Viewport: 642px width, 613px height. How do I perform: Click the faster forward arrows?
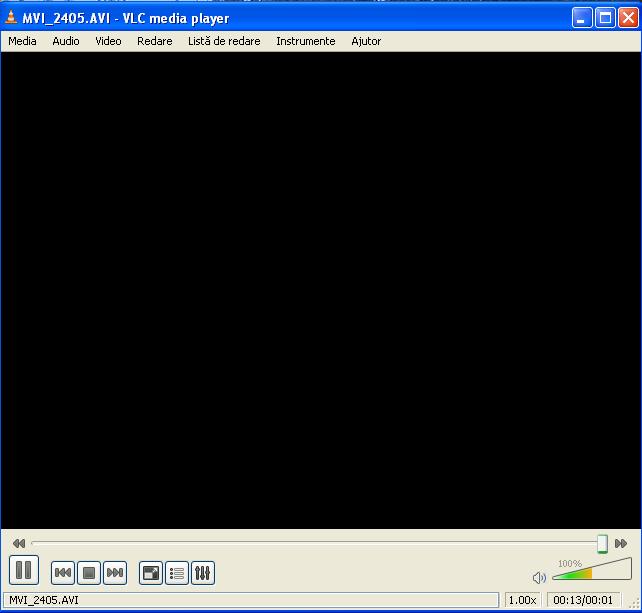coord(621,543)
